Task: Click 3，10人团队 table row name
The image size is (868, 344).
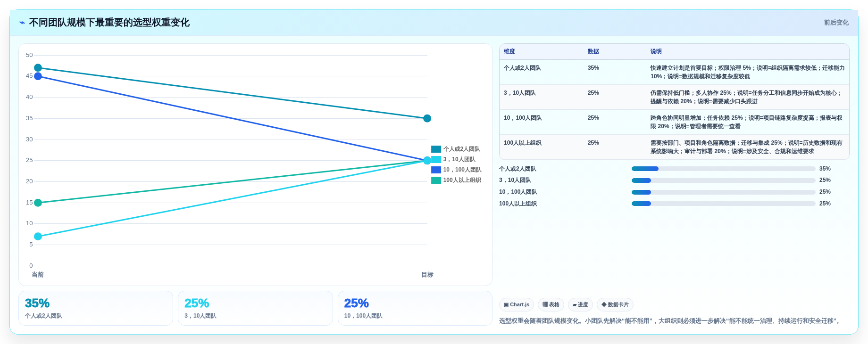Action: (520, 93)
